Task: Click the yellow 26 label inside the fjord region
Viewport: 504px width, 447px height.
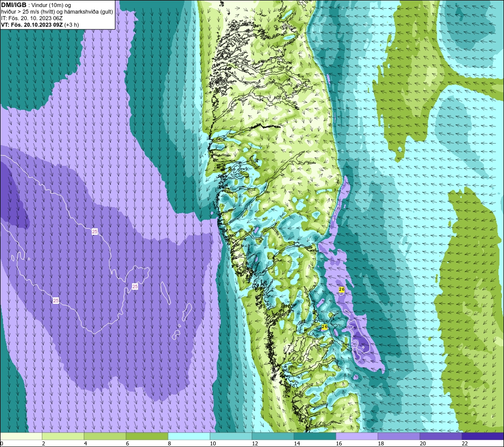Action: click(x=324, y=327)
